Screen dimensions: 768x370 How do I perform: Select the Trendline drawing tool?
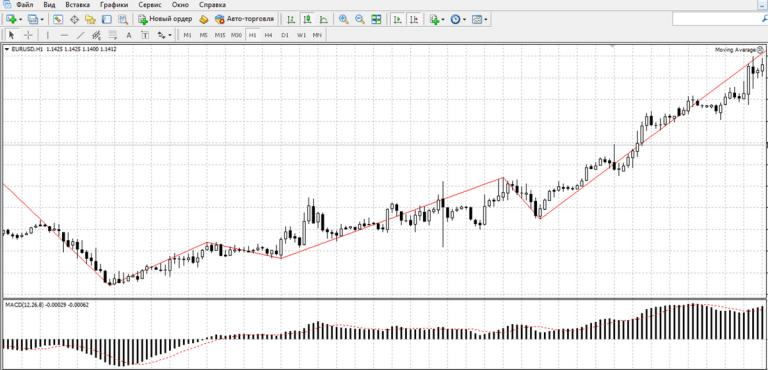80,35
